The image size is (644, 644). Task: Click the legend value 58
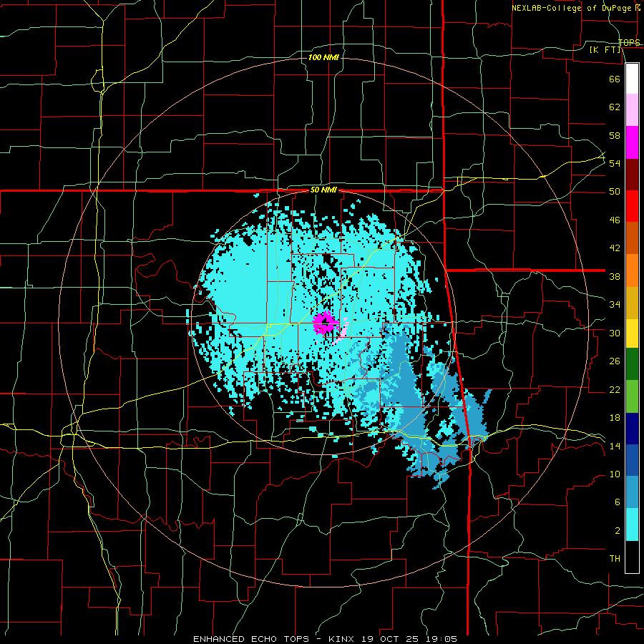click(x=615, y=135)
